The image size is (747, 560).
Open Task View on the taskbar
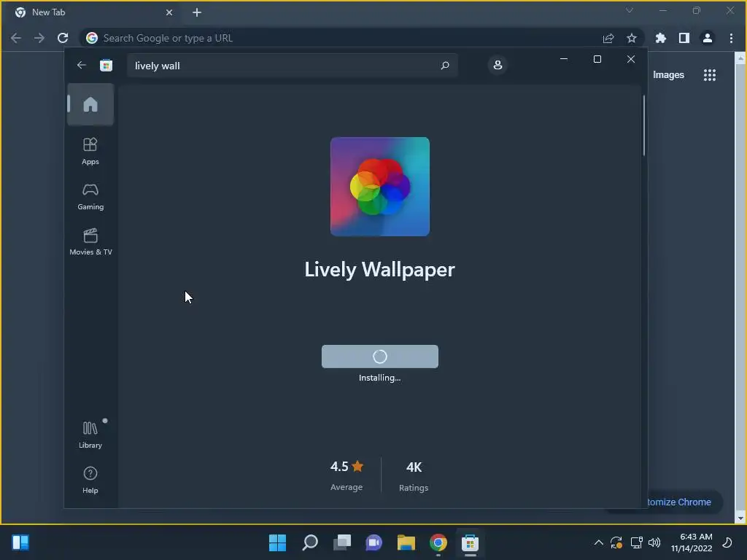342,542
